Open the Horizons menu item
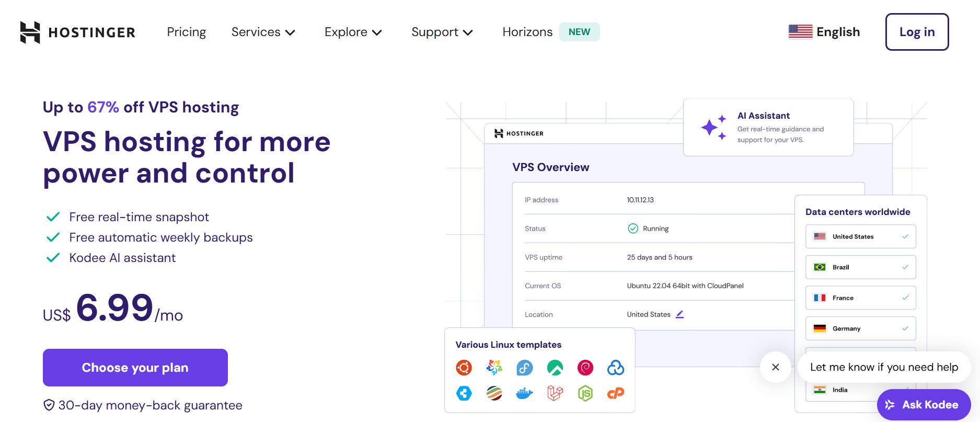 527,32
